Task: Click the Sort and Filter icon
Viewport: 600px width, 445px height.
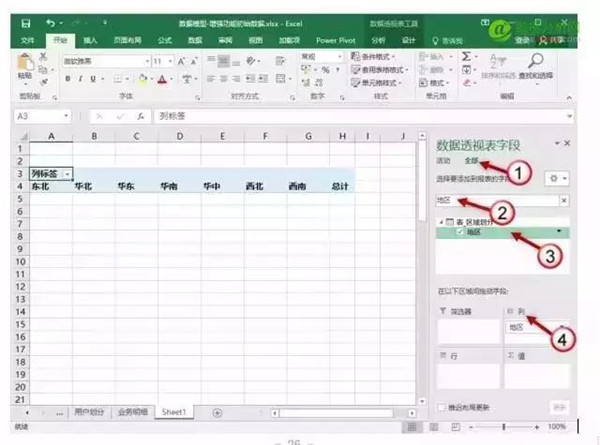Action: coord(498,61)
